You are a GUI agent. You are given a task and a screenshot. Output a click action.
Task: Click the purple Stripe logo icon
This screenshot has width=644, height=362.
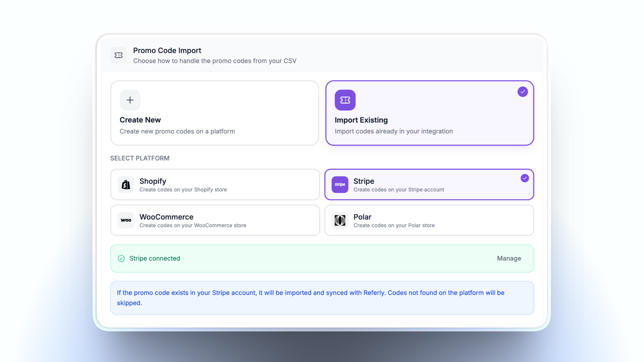pyautogui.click(x=340, y=185)
